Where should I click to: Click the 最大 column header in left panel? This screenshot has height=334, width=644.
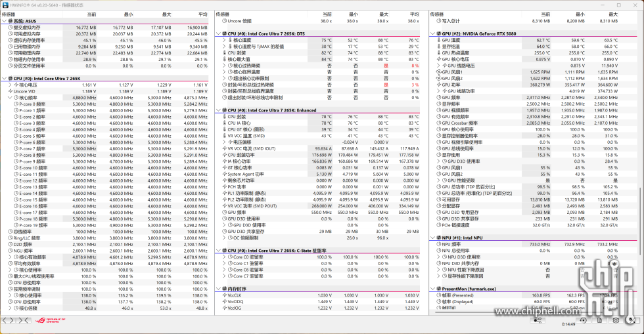[166, 14]
